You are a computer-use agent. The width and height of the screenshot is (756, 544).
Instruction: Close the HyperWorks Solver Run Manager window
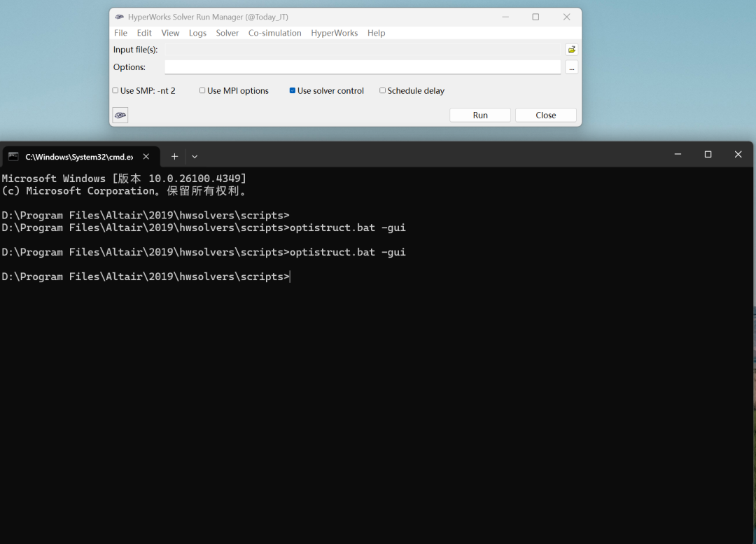pyautogui.click(x=566, y=17)
